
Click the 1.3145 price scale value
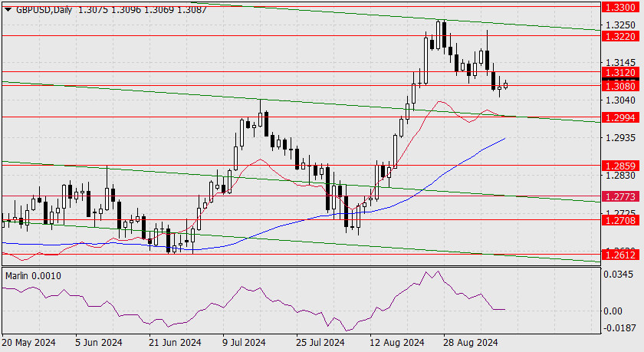tap(620, 63)
